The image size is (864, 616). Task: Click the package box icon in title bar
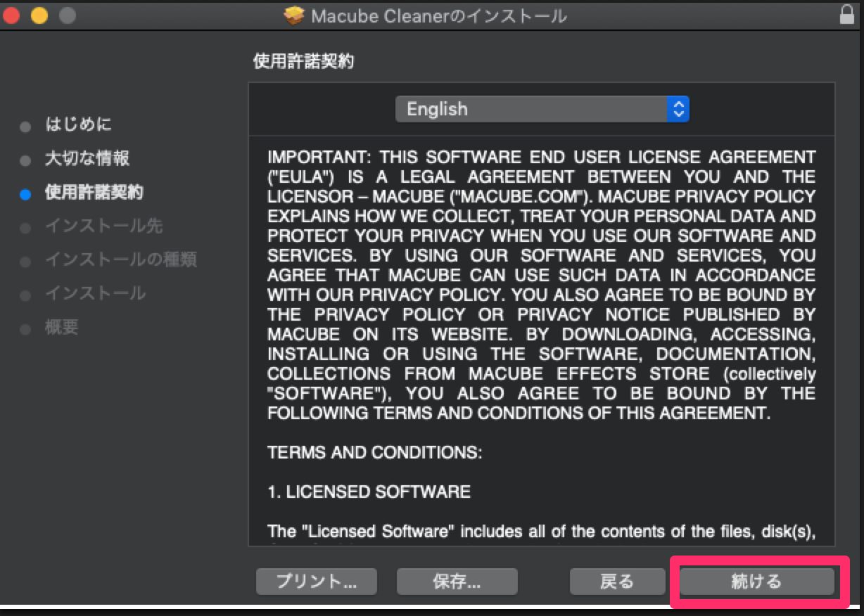point(295,15)
